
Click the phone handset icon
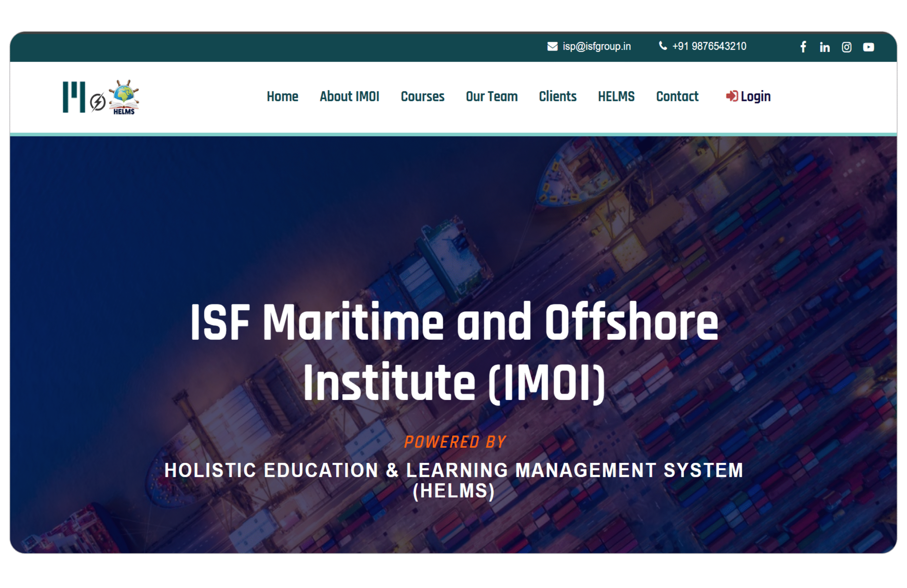[x=663, y=46]
